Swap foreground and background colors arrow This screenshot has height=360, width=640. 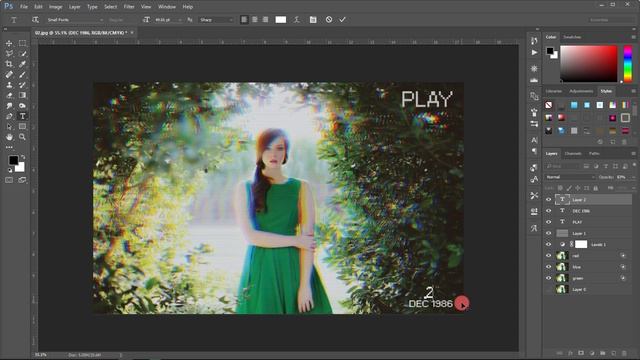(x=23, y=157)
